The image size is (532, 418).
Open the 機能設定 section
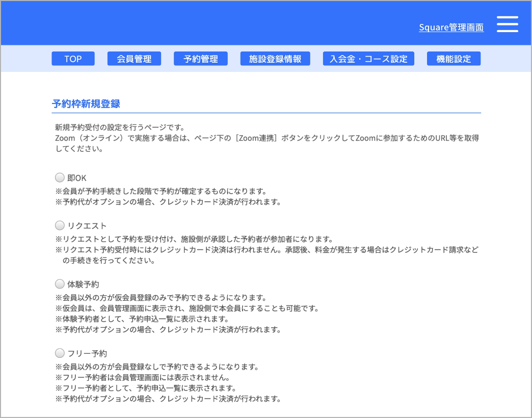click(454, 59)
